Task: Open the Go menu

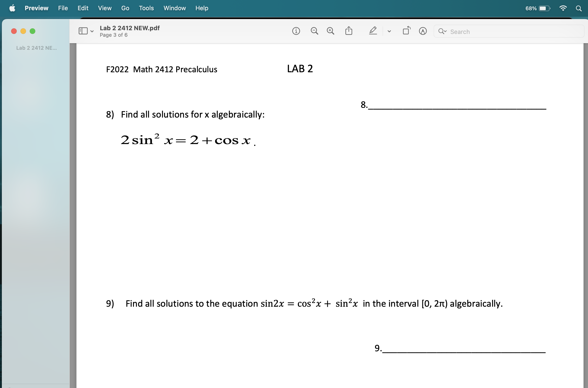Action: click(x=125, y=8)
